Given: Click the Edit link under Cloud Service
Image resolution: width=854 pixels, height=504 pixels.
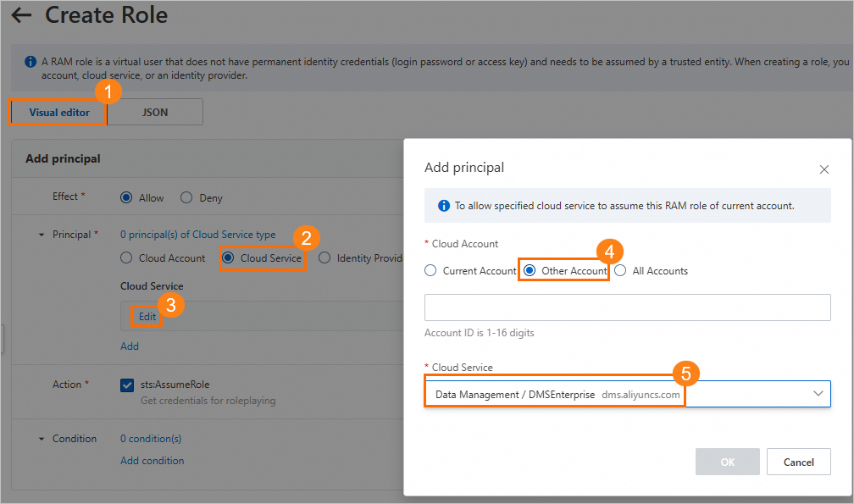Looking at the screenshot, I should pyautogui.click(x=147, y=316).
